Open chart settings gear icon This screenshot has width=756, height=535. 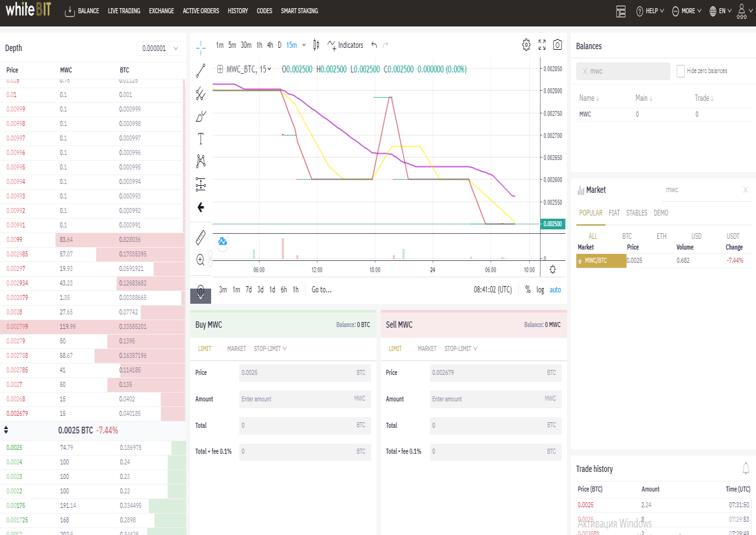coord(526,45)
